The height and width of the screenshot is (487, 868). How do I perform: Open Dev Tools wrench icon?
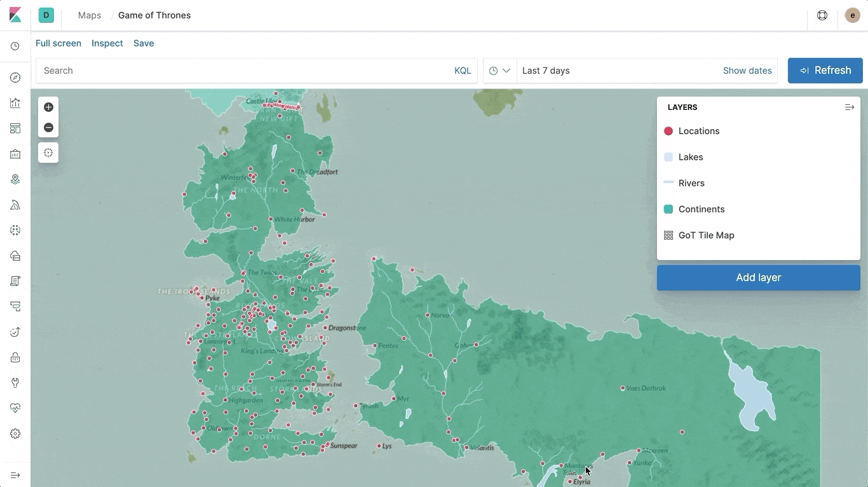[x=15, y=383]
